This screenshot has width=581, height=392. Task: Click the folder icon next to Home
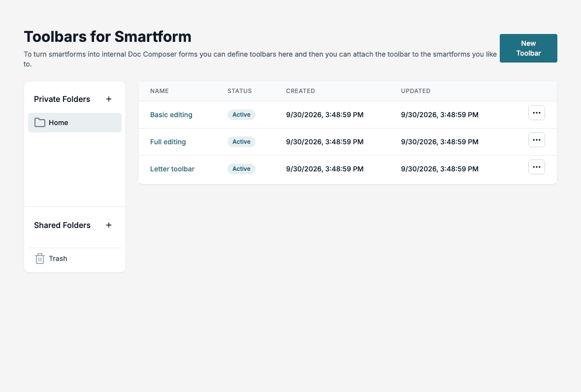point(40,123)
